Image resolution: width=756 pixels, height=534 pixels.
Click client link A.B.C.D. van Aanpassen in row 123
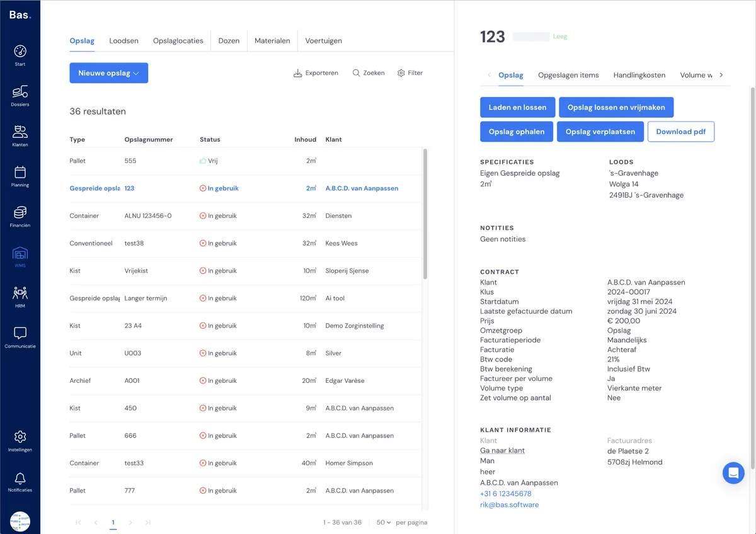(362, 188)
